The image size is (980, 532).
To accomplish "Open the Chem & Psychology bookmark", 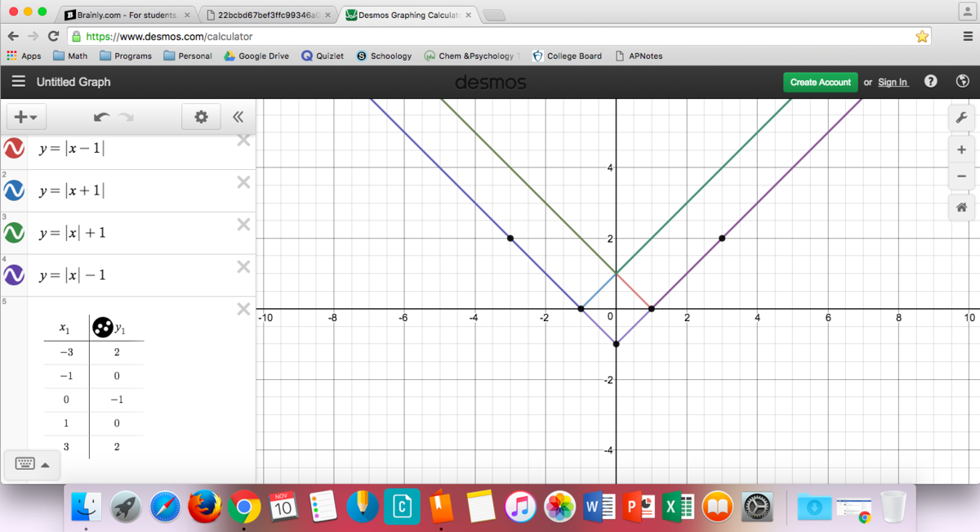I will click(x=472, y=56).
